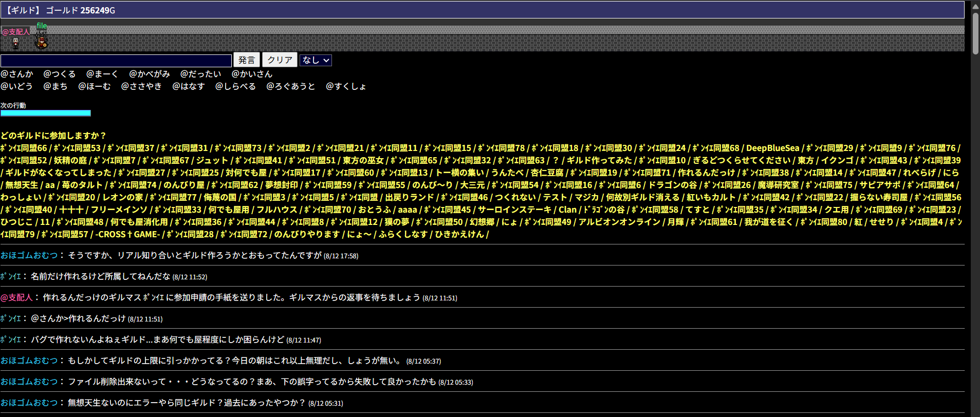980x417 pixels.
Task: Click the 次の行動 cyan progress bar
Action: click(x=46, y=113)
